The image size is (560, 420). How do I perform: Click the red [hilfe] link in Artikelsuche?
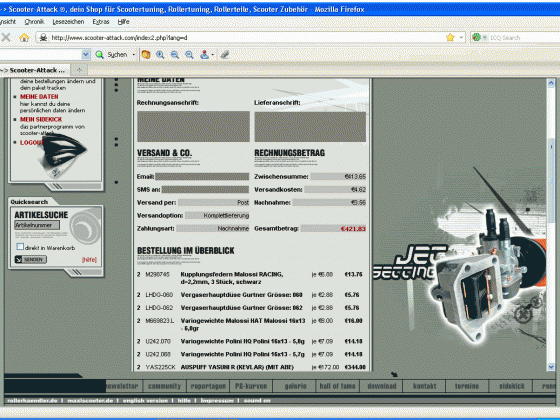click(x=89, y=260)
